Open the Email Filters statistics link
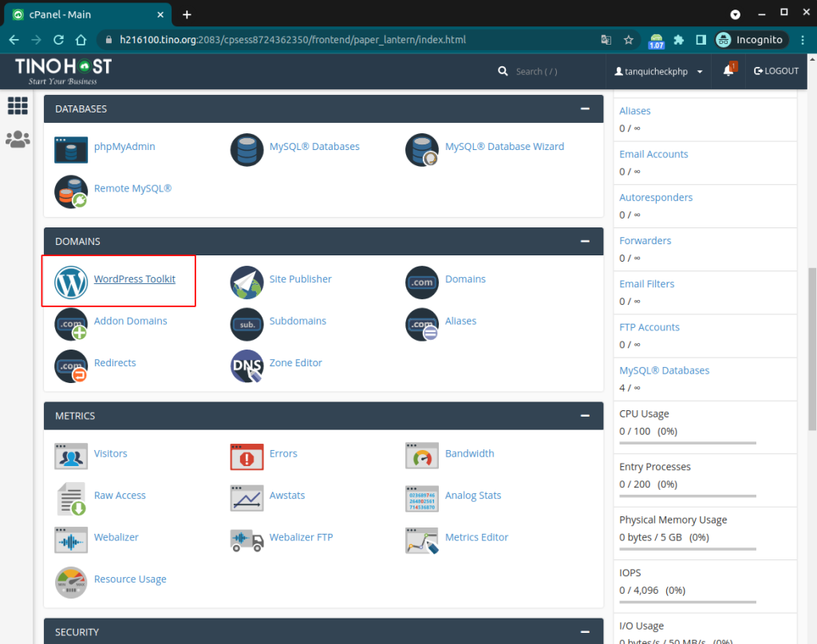The width and height of the screenshot is (817, 644). 646,284
